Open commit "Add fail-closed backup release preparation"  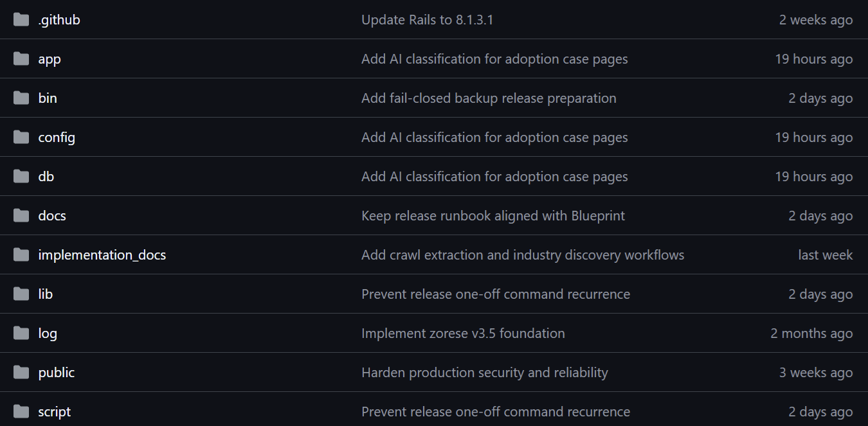point(489,98)
